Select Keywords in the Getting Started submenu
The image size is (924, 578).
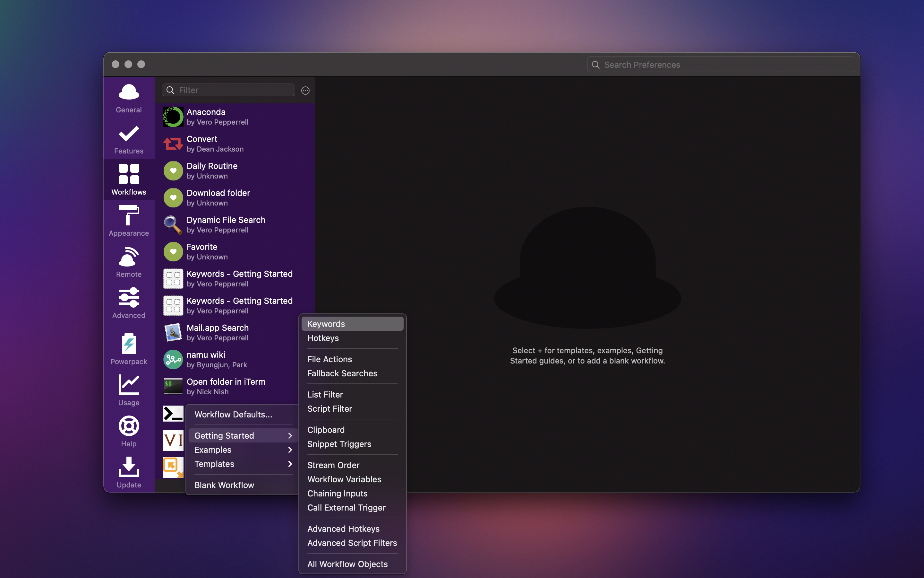coord(352,324)
